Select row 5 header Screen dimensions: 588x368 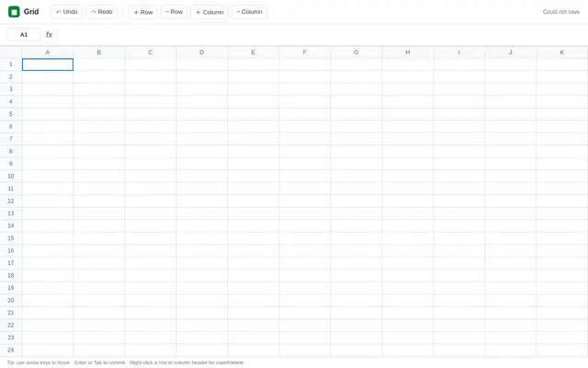click(11, 114)
